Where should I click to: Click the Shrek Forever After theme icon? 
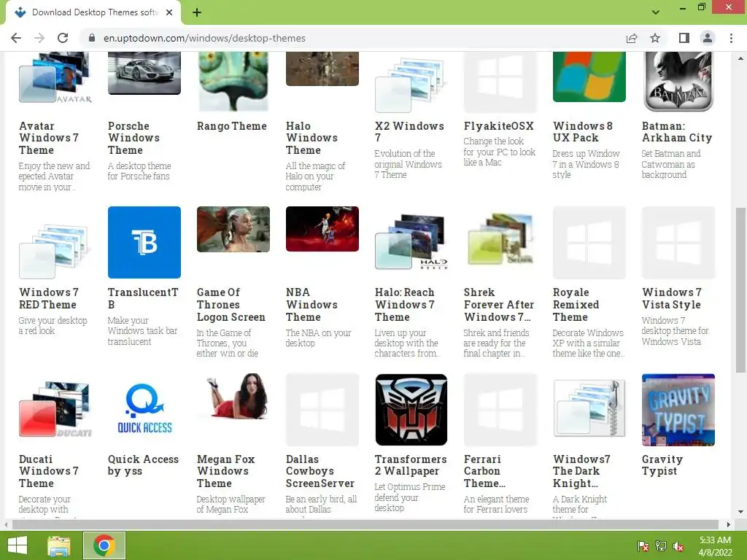500,238
